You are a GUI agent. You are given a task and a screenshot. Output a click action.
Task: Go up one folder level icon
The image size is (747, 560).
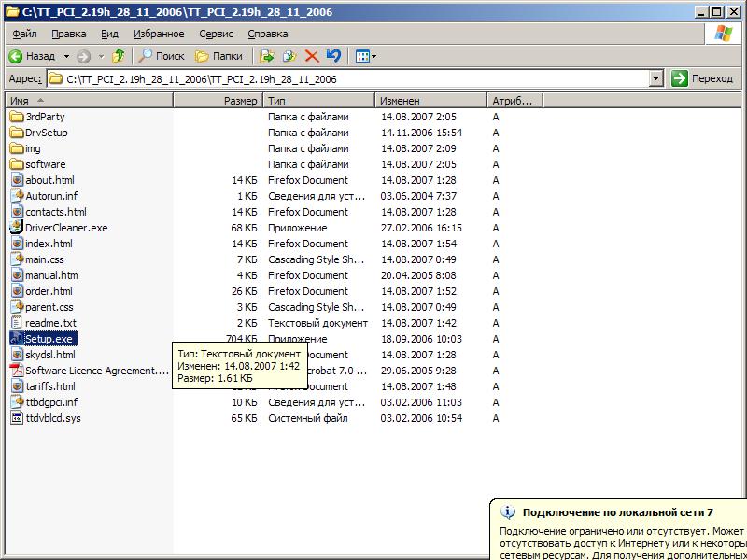click(x=119, y=56)
